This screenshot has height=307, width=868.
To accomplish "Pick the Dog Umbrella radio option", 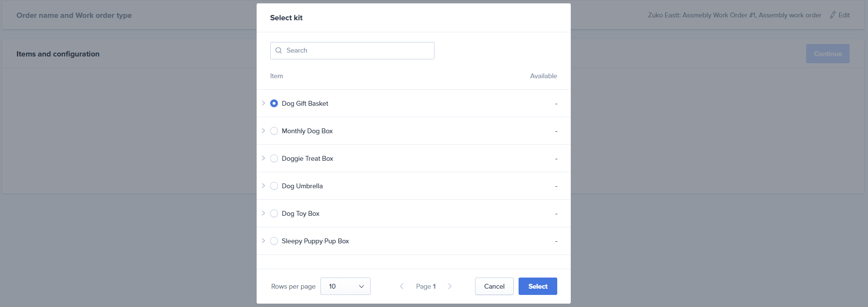I will point(274,186).
